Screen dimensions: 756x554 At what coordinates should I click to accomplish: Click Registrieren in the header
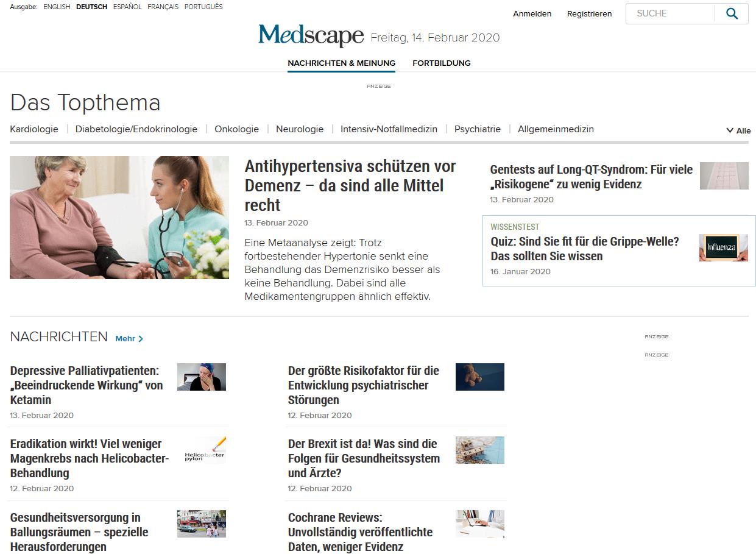589,13
